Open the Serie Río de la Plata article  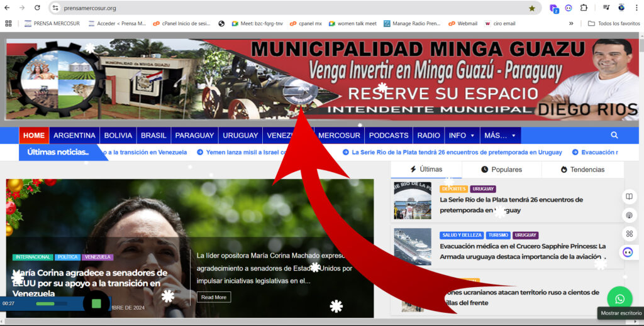511,205
